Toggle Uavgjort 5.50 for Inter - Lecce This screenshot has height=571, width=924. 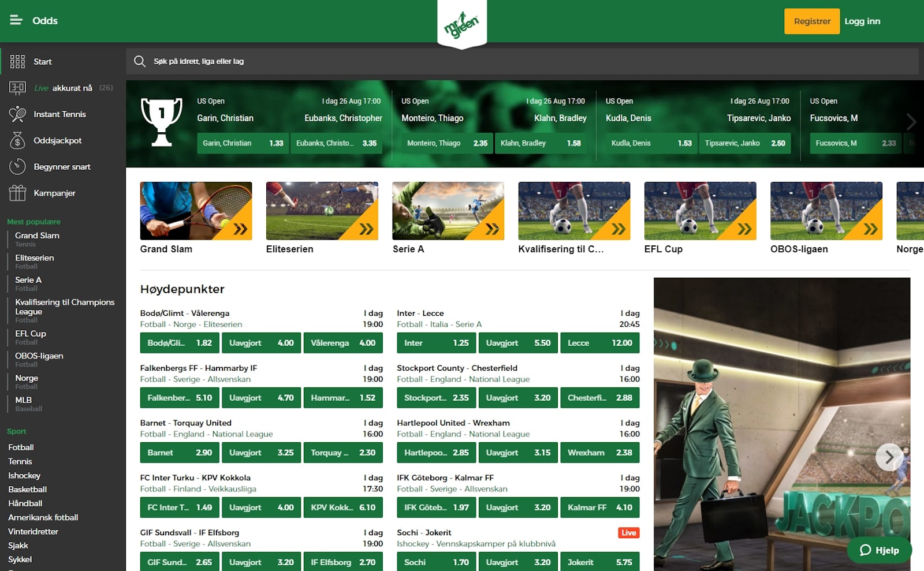click(518, 342)
